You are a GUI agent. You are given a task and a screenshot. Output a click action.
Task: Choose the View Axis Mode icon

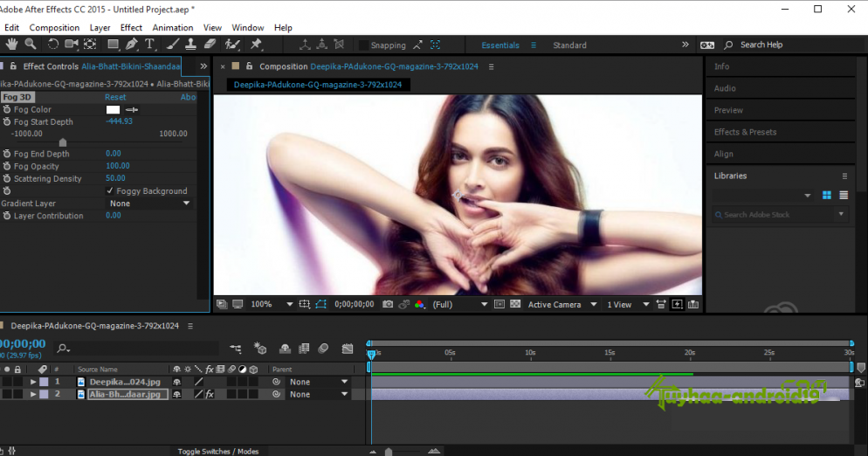coord(339,45)
